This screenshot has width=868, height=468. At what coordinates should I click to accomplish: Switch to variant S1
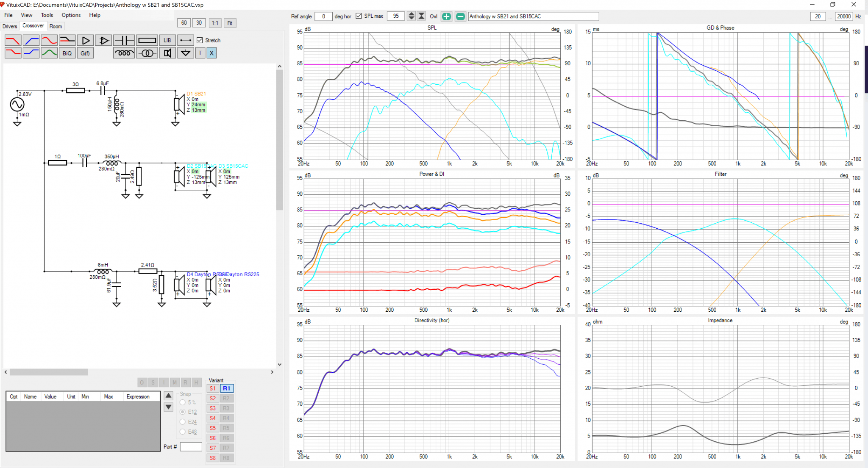click(x=213, y=388)
